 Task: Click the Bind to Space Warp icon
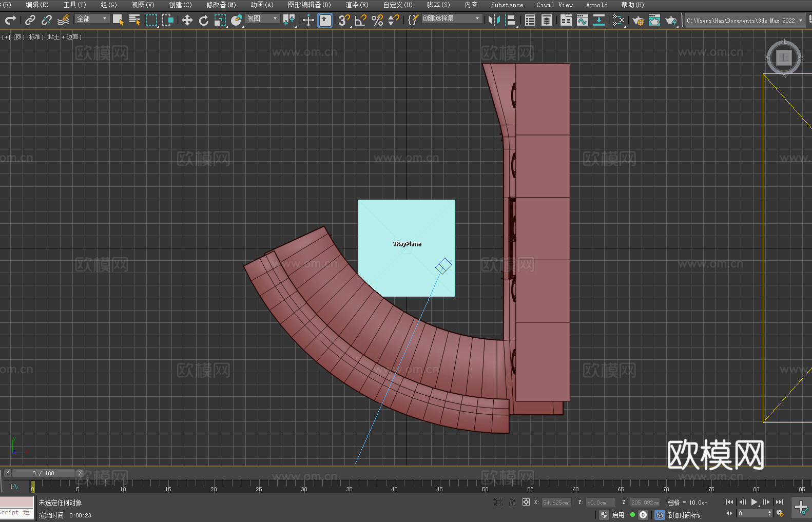(x=63, y=20)
